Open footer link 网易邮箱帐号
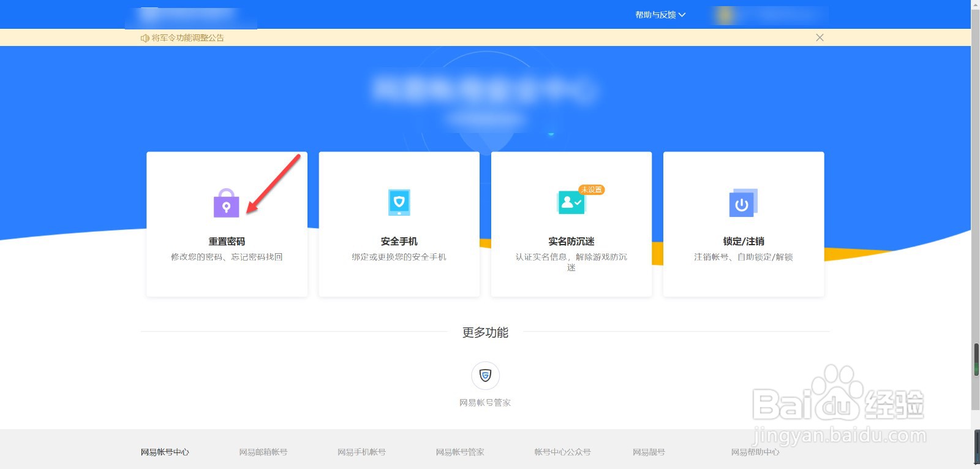This screenshot has width=980, height=469. [x=263, y=452]
